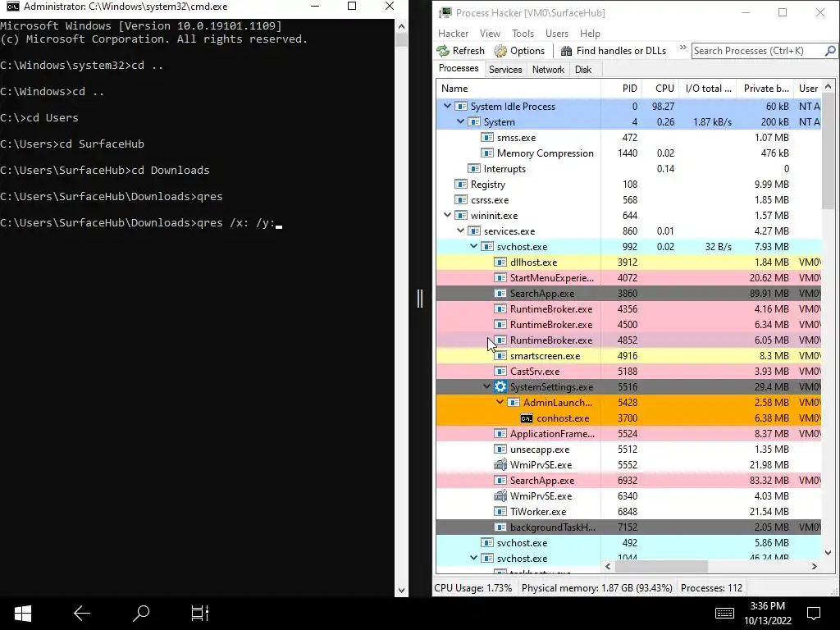Sort by the I/O total column header
The width and height of the screenshot is (840, 630).
[x=708, y=89]
